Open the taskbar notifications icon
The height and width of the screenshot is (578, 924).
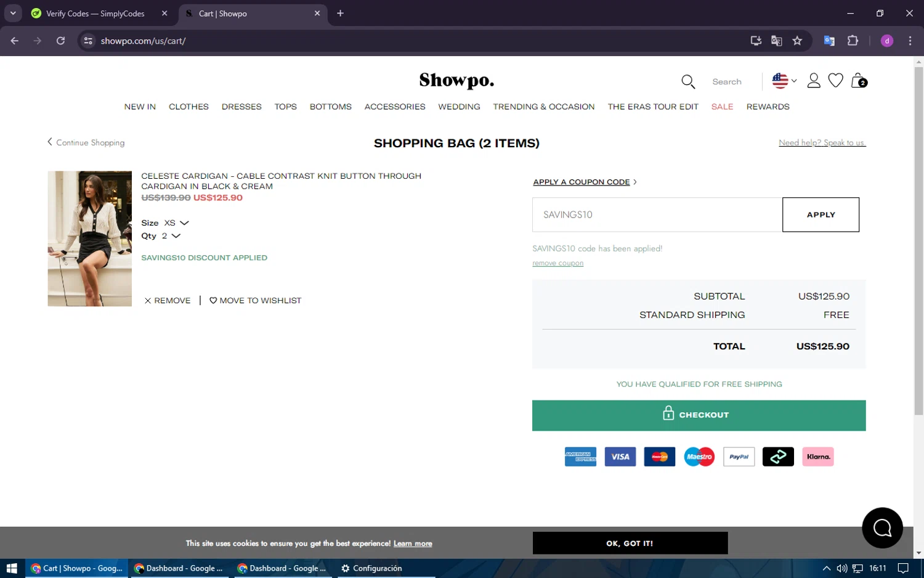[x=903, y=568]
